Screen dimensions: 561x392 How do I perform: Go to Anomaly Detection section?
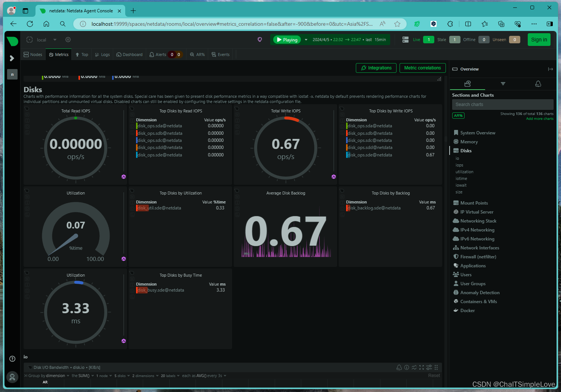[x=480, y=293]
